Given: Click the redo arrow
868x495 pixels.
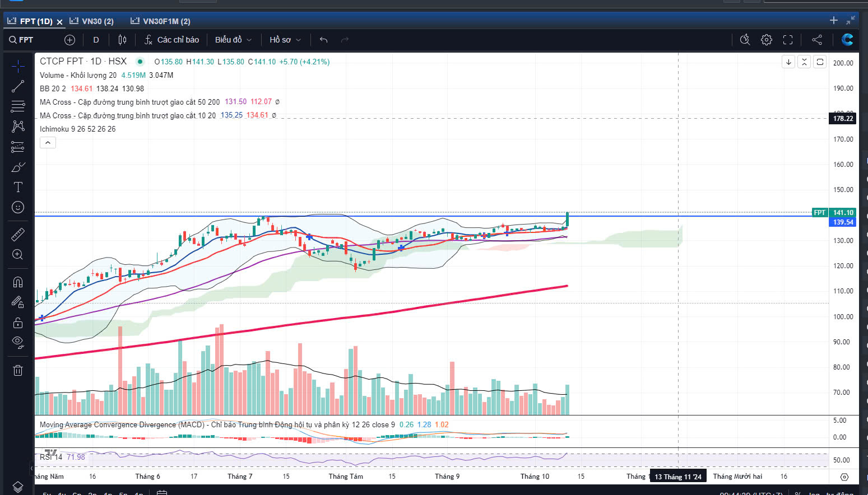Looking at the screenshot, I should pos(345,40).
